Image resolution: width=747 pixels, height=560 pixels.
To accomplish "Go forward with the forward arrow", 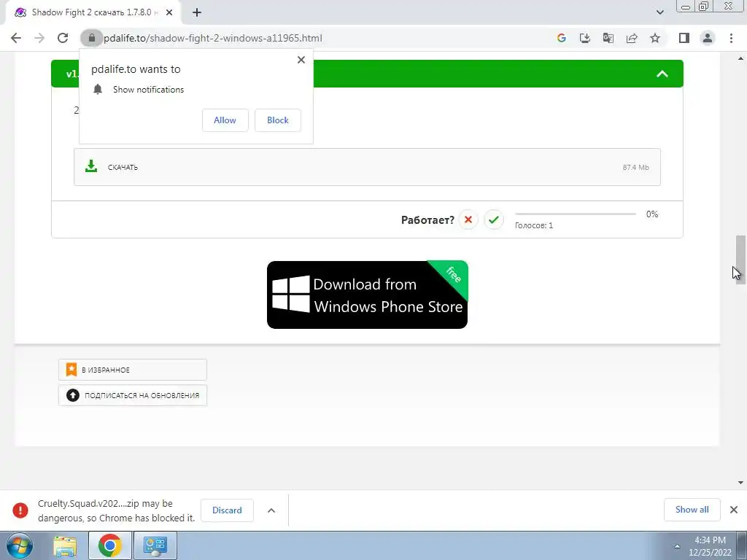I will point(39,38).
